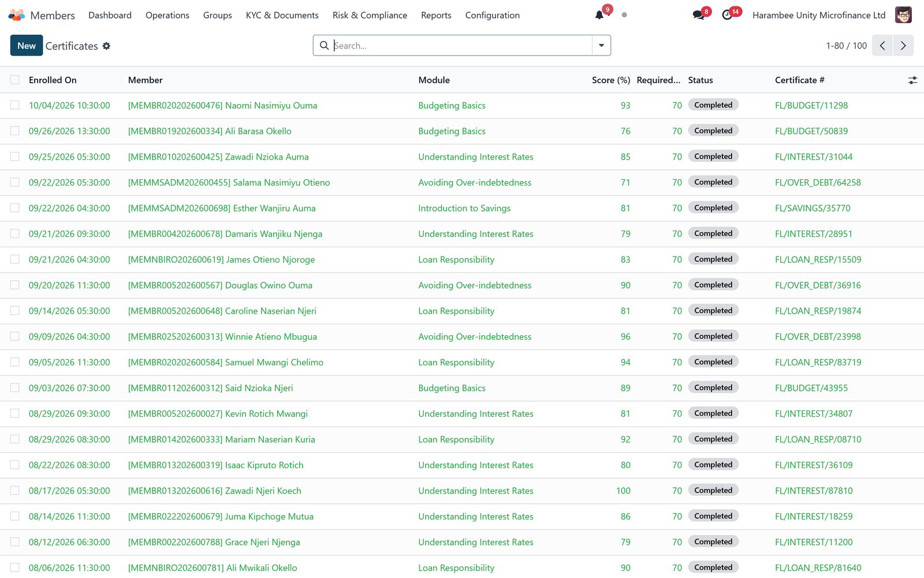Open the Reports menu item
This screenshot has width=924, height=578.
pyautogui.click(x=436, y=15)
